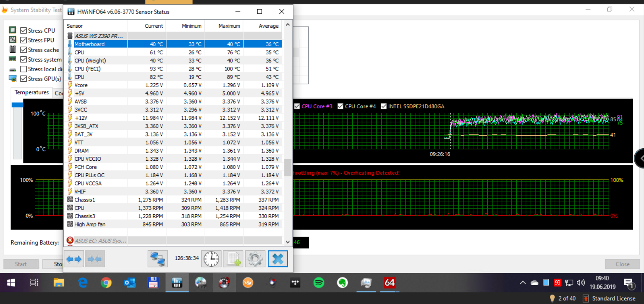The image size is (644, 304).
Task: Show hidden system tray icons
Action: pyautogui.click(x=523, y=283)
